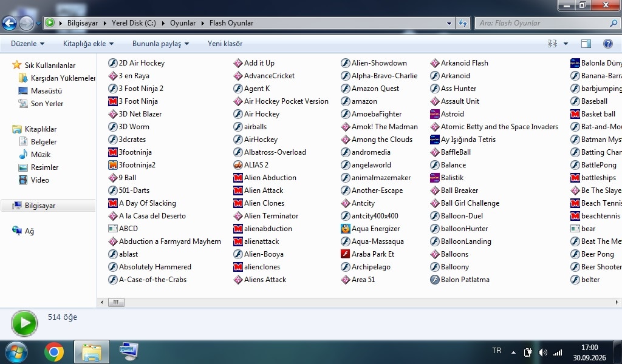Click the on-screen keyboard taskbar icon
This screenshot has width=622, height=364.
pyautogui.click(x=129, y=352)
